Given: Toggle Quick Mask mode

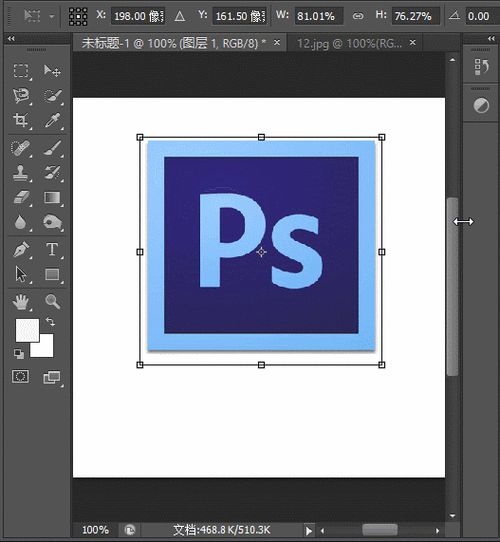Looking at the screenshot, I should pos(20,376).
